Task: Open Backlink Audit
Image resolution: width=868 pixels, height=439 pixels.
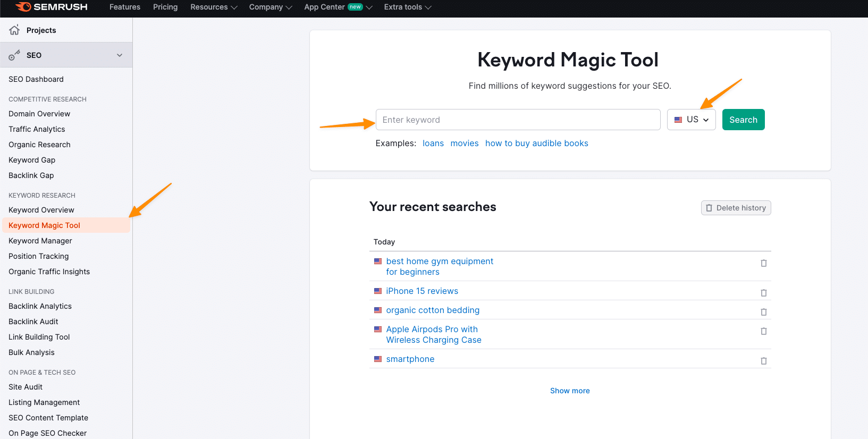Action: [33, 322]
